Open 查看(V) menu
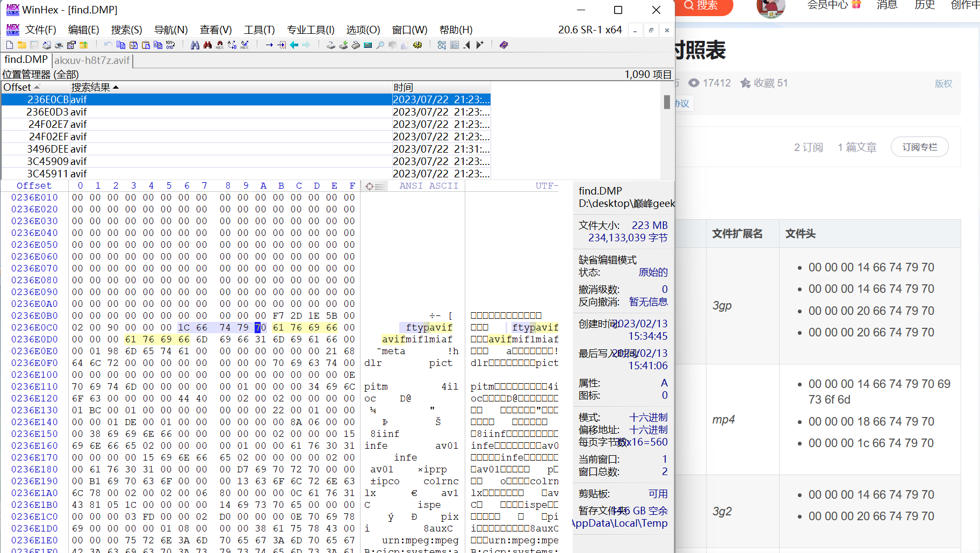980x553 pixels. click(215, 30)
